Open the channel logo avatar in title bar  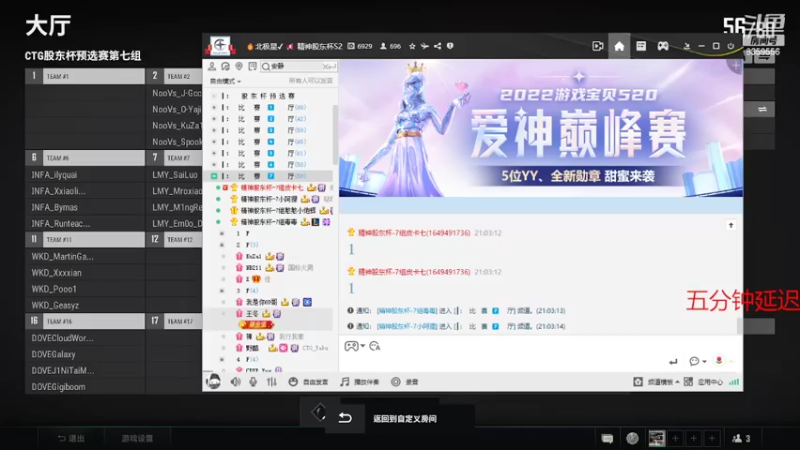click(220, 46)
